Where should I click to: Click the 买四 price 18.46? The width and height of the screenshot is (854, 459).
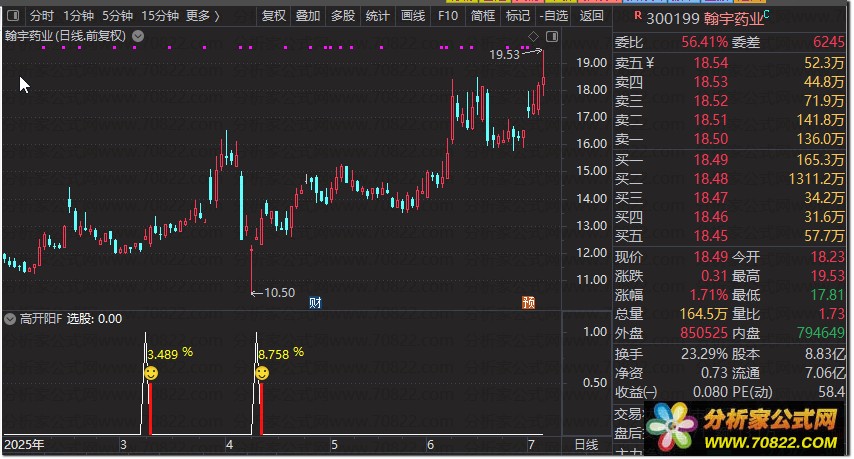tap(711, 217)
